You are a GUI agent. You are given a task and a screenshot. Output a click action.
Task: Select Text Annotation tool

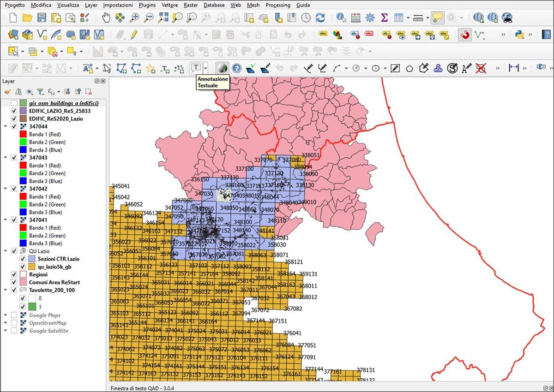click(x=196, y=68)
